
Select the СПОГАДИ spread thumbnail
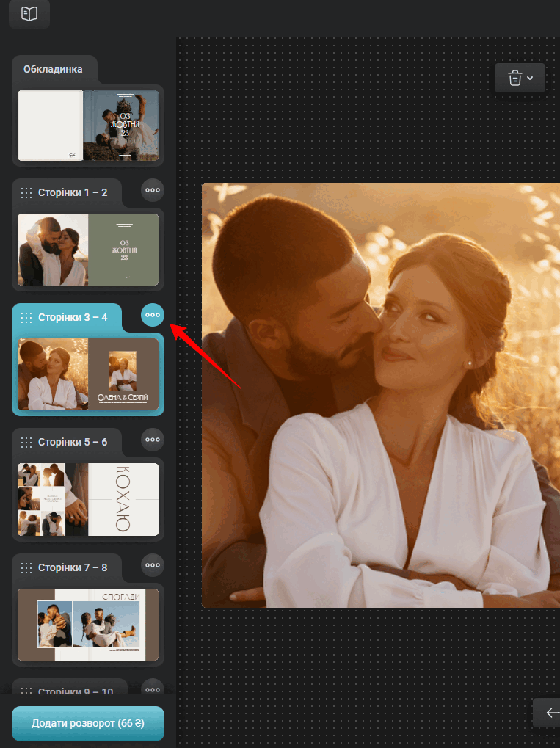click(x=88, y=624)
